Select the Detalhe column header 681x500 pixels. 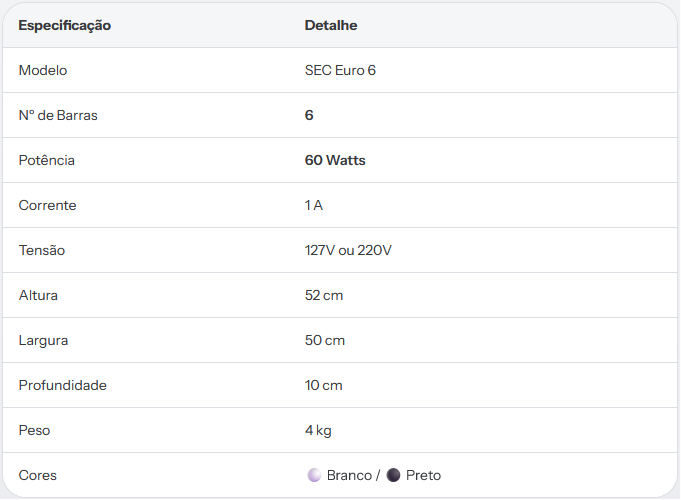331,25
